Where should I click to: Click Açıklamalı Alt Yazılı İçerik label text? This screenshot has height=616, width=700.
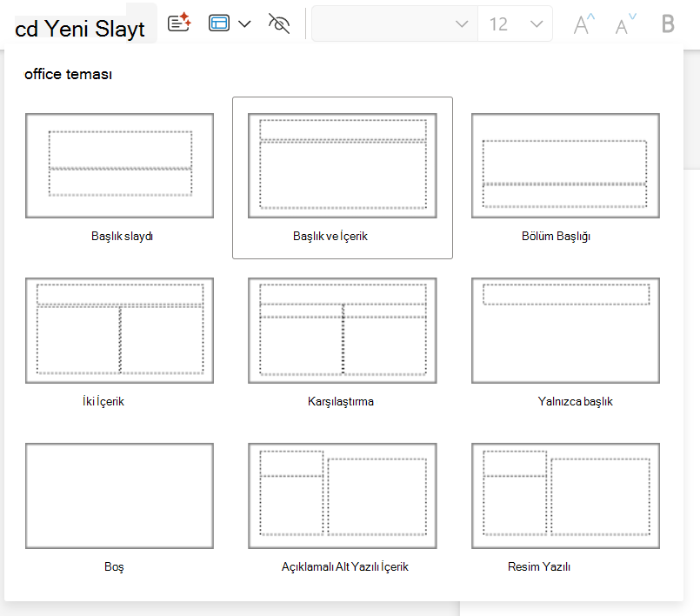tap(344, 566)
